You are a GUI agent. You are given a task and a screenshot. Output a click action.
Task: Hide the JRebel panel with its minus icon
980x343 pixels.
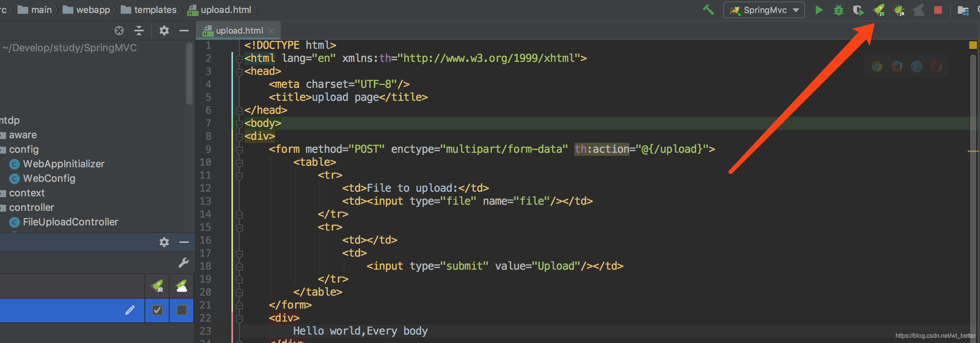[x=184, y=242]
